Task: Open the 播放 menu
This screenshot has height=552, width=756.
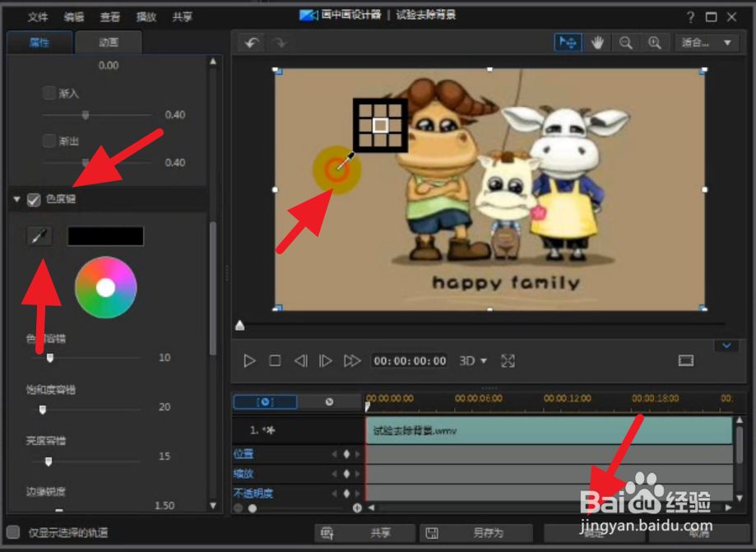Action: pyautogui.click(x=146, y=17)
